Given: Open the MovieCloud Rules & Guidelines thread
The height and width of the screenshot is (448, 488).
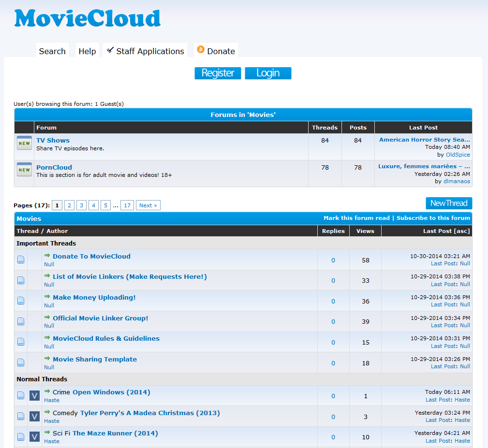Looking at the screenshot, I should [x=106, y=339].
